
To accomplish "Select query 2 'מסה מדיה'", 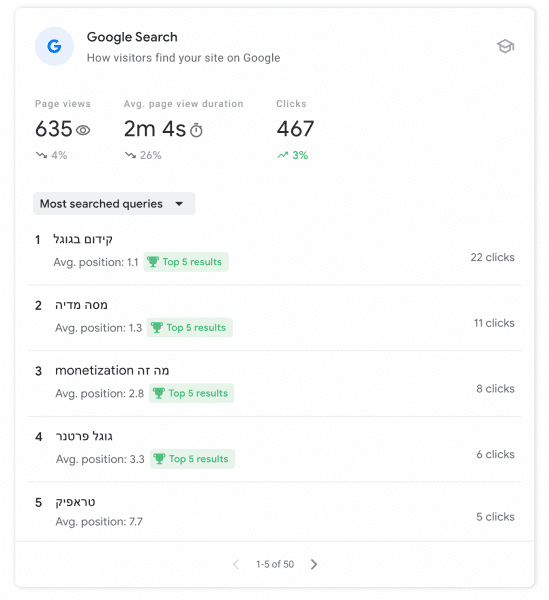I will point(81,305).
